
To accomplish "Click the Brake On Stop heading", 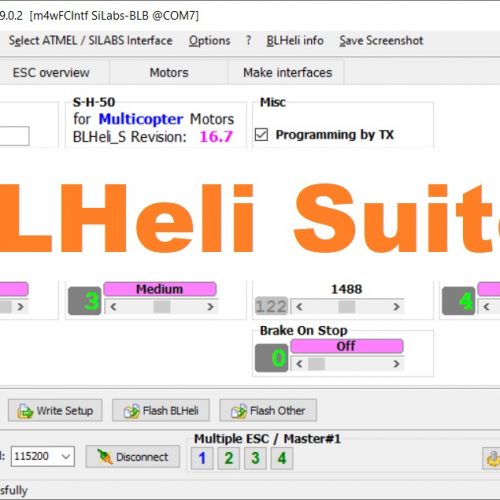I will point(304,330).
